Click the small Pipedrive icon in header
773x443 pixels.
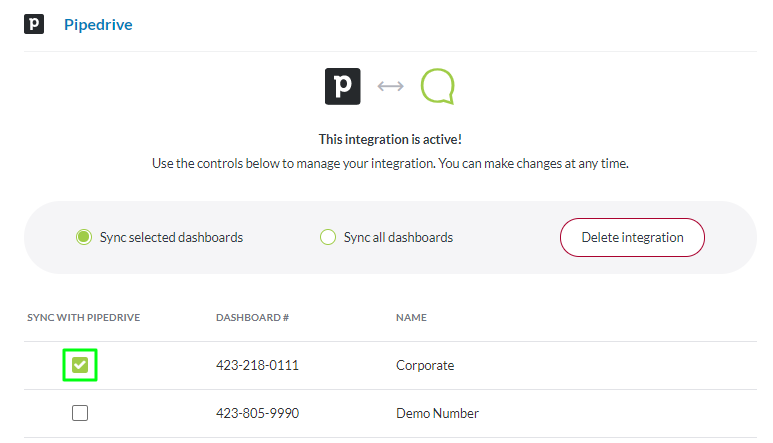click(34, 24)
